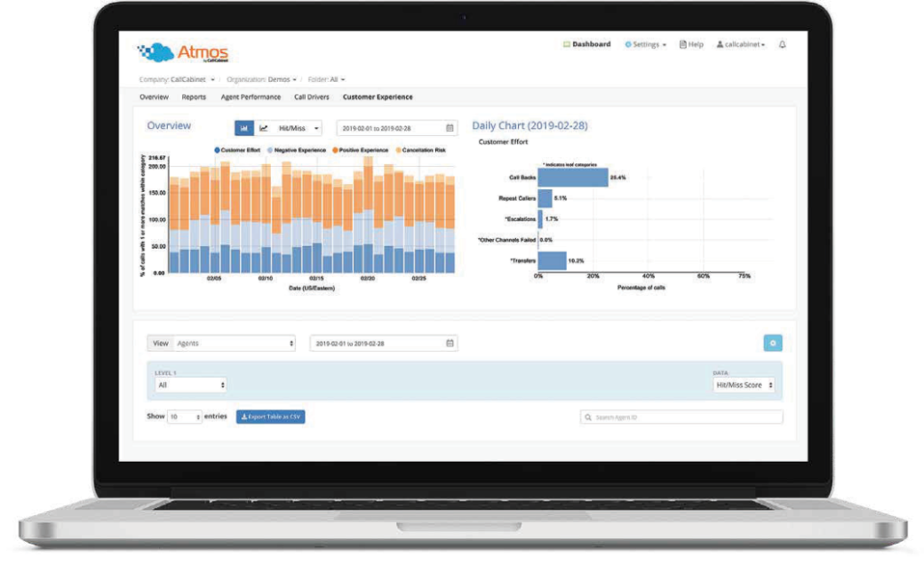This screenshot has width=924, height=569.
Task: Open the notifications bell
Action: click(x=782, y=44)
